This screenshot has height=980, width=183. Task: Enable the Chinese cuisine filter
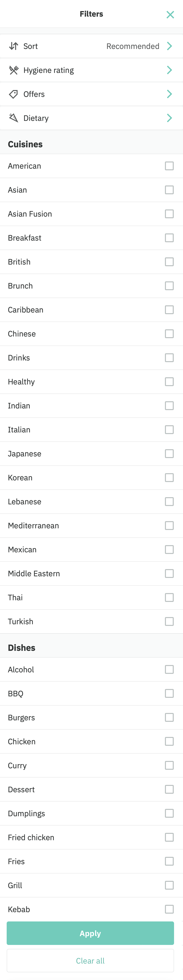click(x=169, y=334)
